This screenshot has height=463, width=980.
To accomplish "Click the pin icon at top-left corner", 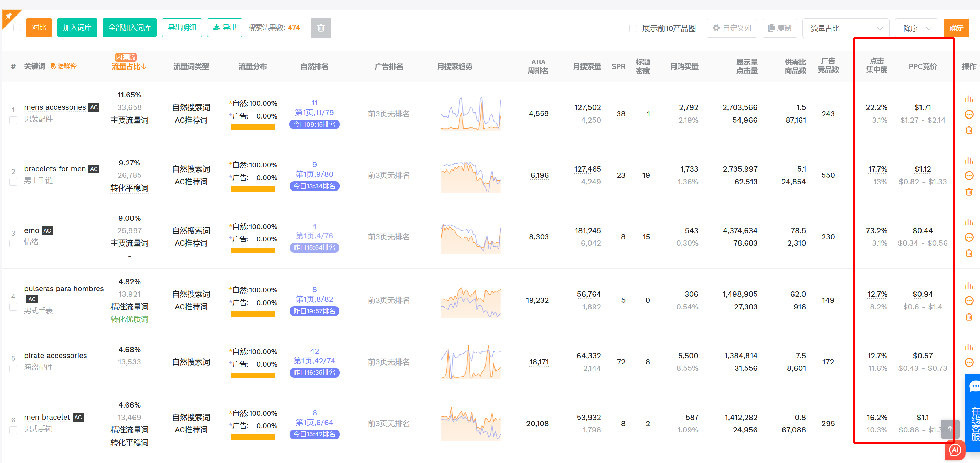I will (9, 17).
